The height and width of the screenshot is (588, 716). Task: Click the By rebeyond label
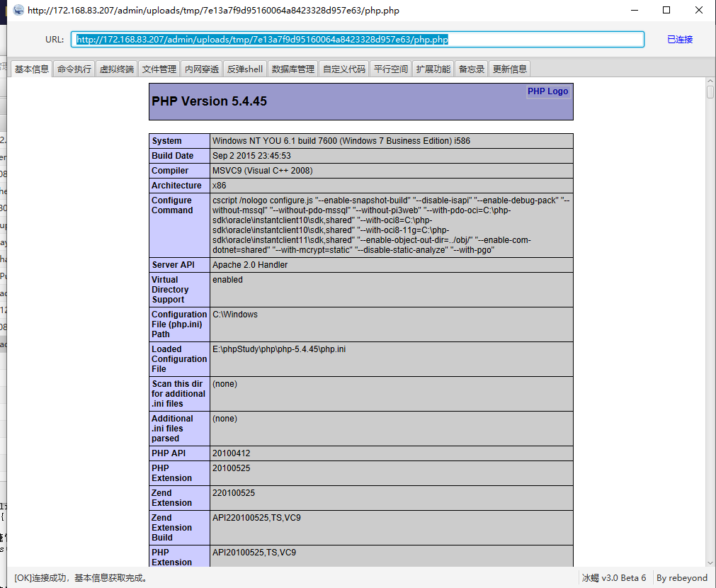682,578
